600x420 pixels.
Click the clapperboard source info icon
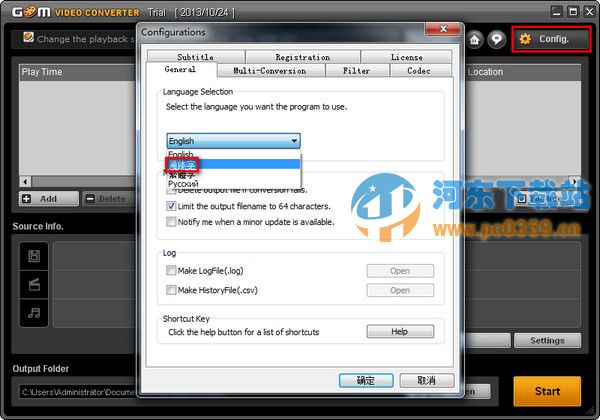coord(34,285)
